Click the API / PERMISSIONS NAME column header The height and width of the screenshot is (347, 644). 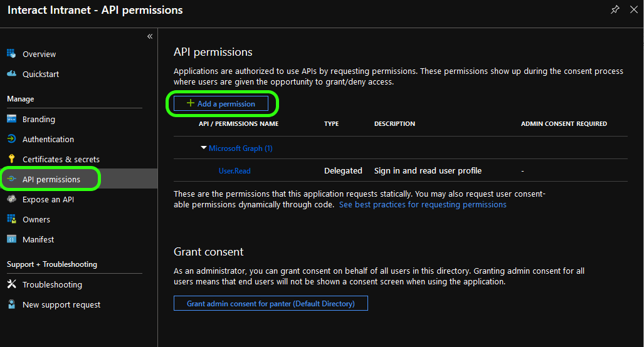[239, 123]
